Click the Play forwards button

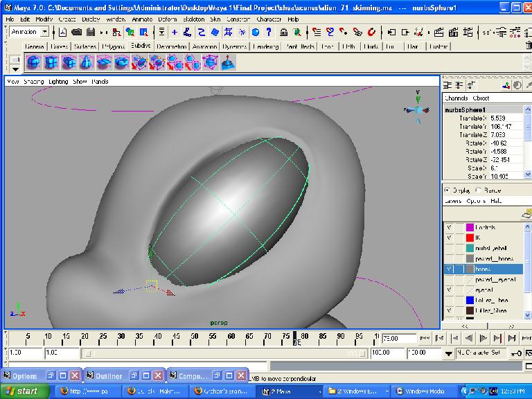click(x=483, y=338)
